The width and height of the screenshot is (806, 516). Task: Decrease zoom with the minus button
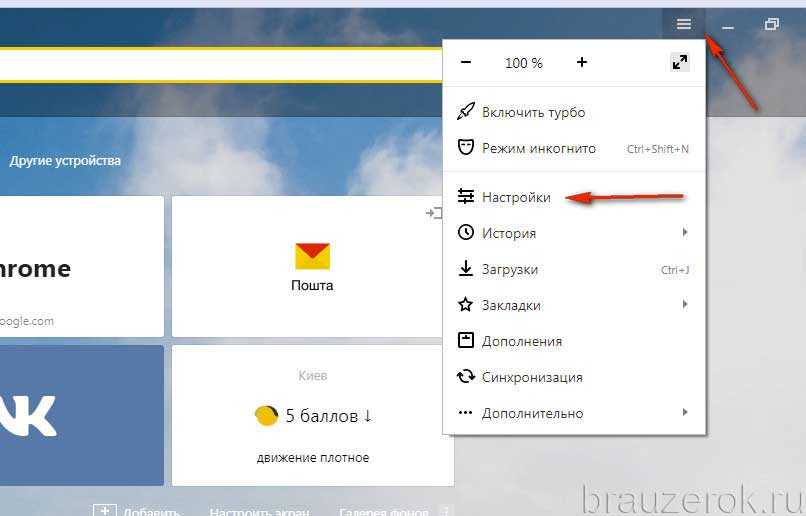466,63
